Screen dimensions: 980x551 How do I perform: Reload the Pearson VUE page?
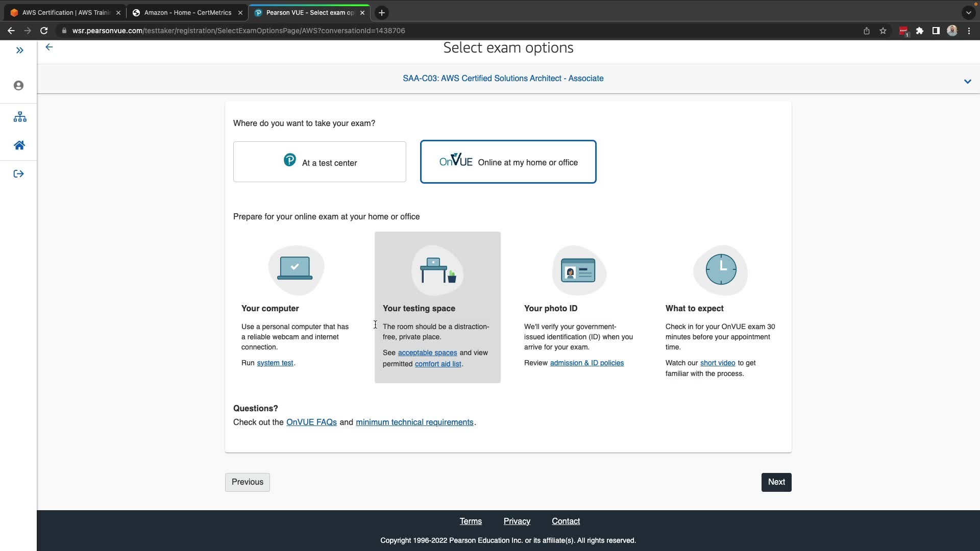click(44, 31)
